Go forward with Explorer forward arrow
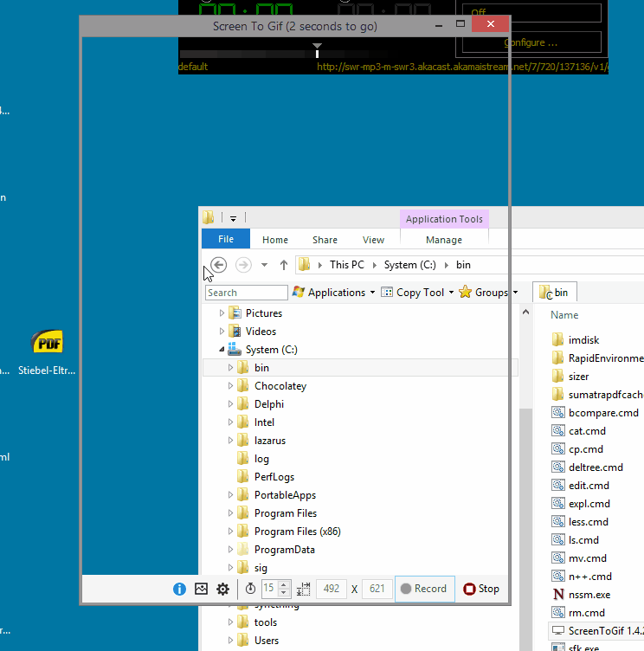The image size is (644, 651). coord(243,265)
